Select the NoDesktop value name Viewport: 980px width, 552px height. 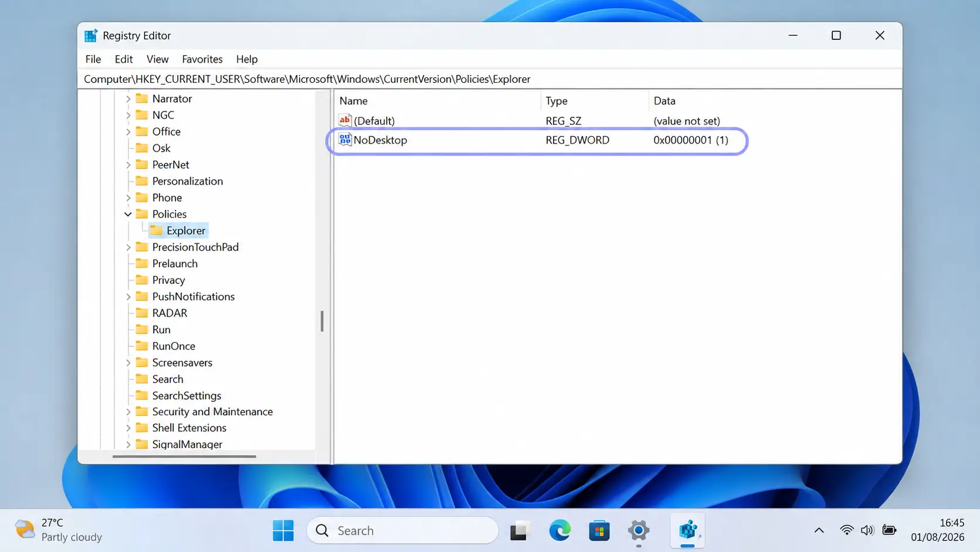pos(380,140)
